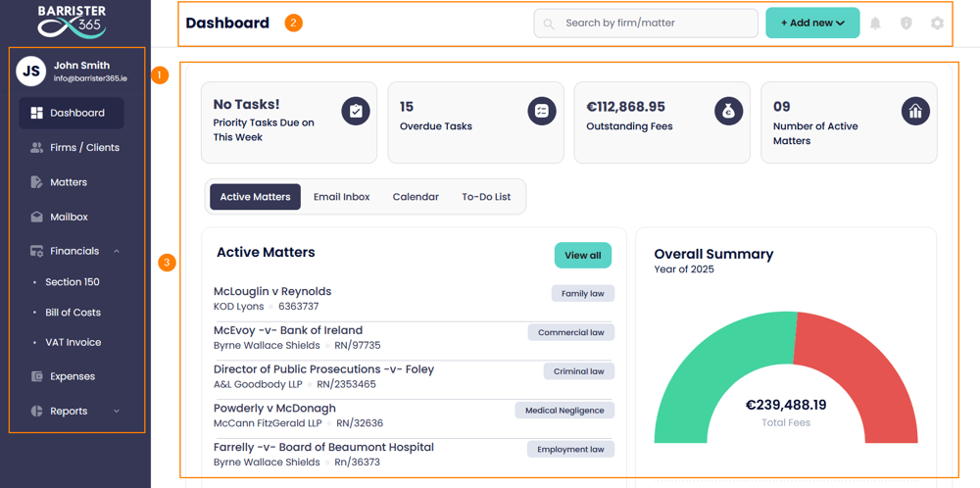Click the priority tasks clipboard icon
This screenshot has height=488, width=980.
click(x=356, y=111)
